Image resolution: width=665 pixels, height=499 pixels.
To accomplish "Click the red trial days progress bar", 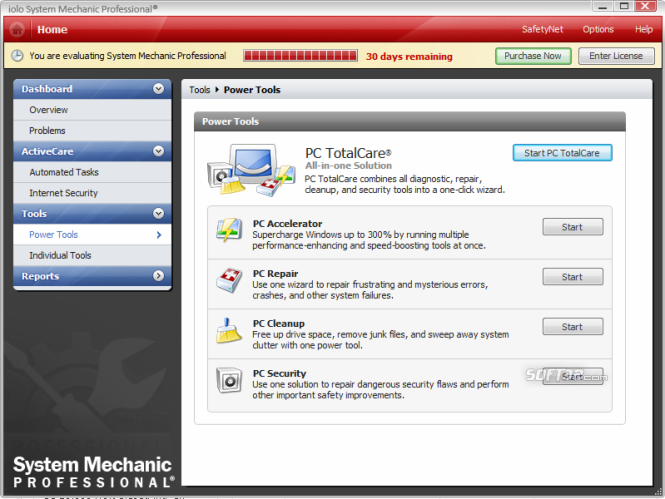I will [300, 56].
